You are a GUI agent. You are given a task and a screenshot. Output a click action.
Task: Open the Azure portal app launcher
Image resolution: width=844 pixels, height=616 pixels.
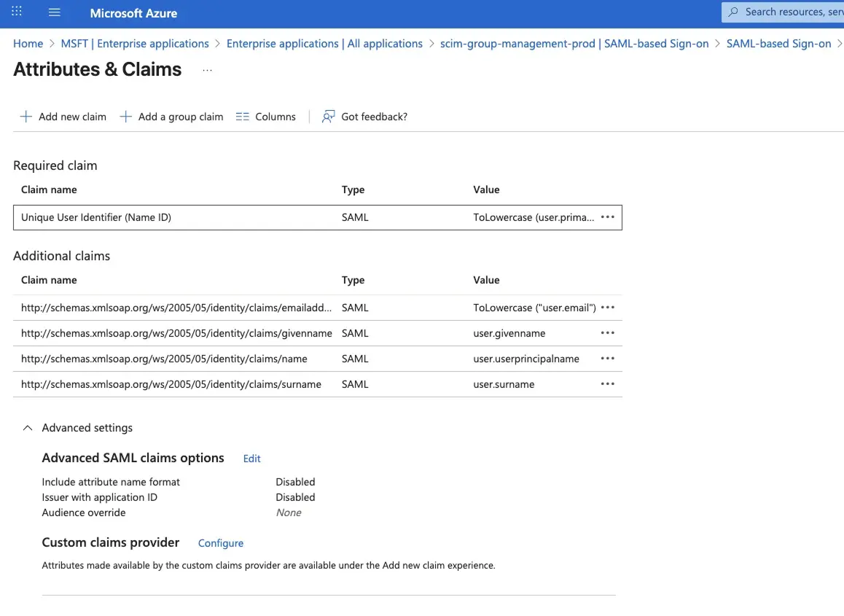tap(16, 12)
